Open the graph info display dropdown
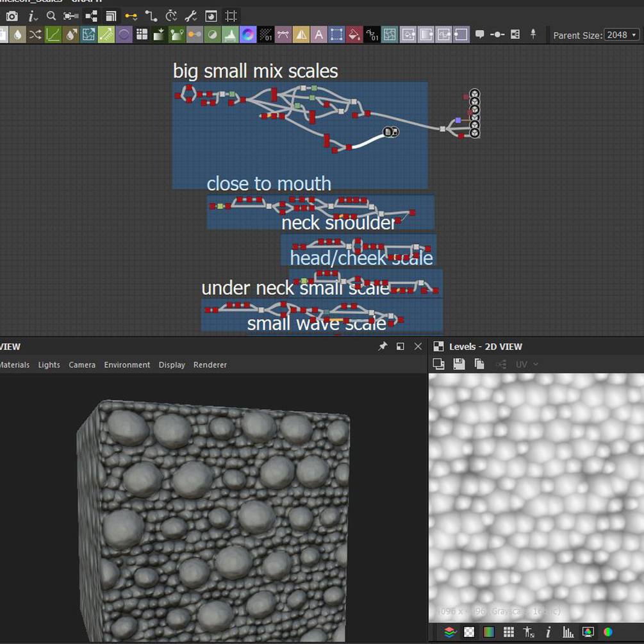This screenshot has height=644, width=644. (x=32, y=16)
